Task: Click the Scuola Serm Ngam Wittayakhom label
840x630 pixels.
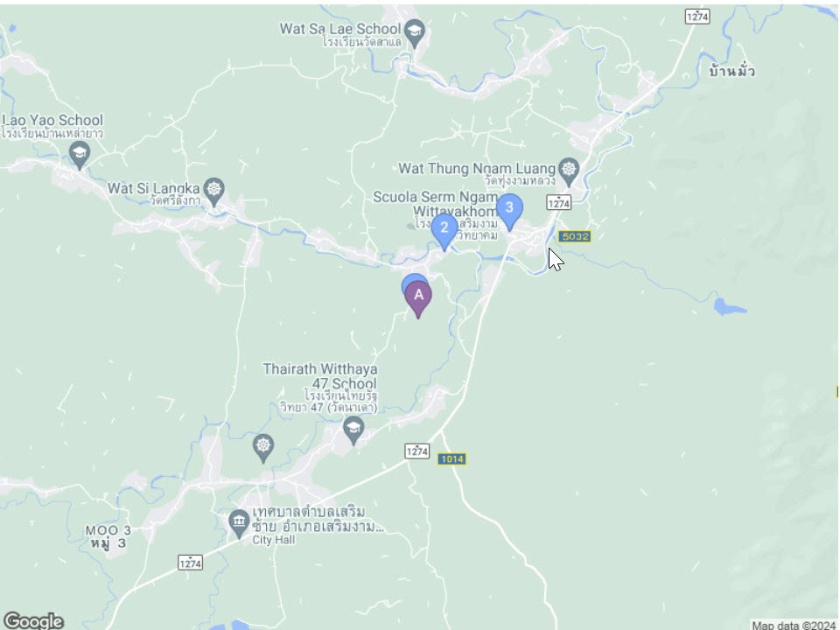Action: click(x=435, y=204)
